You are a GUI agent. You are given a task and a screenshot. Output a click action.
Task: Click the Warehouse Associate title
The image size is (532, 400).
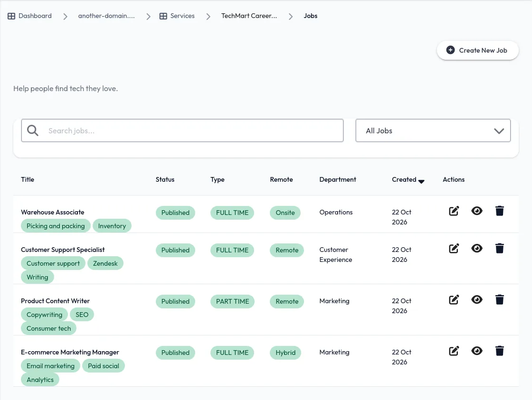click(x=53, y=212)
